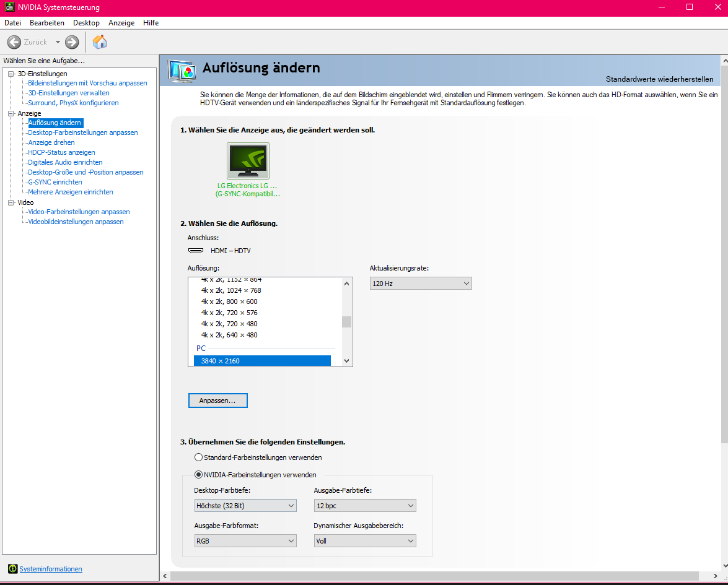Click the resolution list scrollbar thumb

tap(346, 322)
